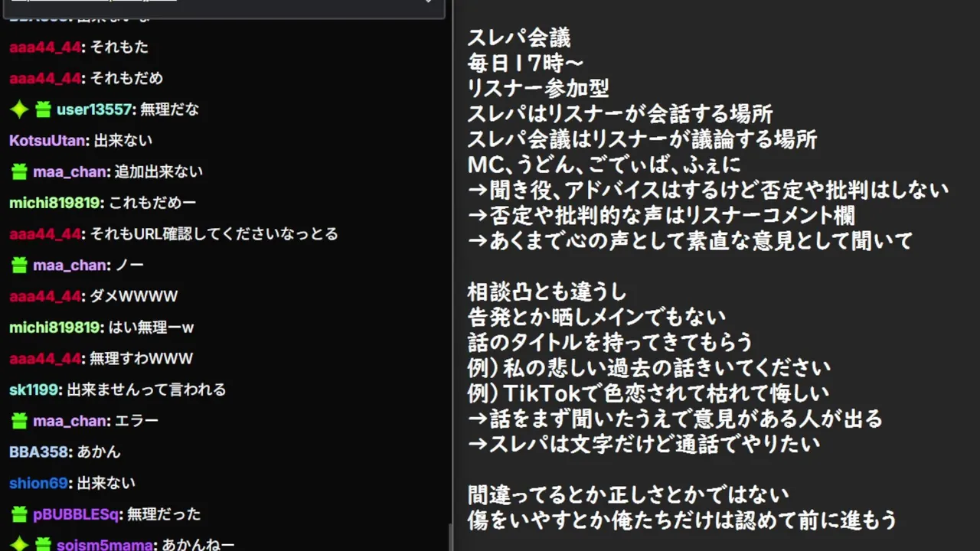Click the line →あくまで心の声として素直な意見として聞いて

tap(690, 240)
